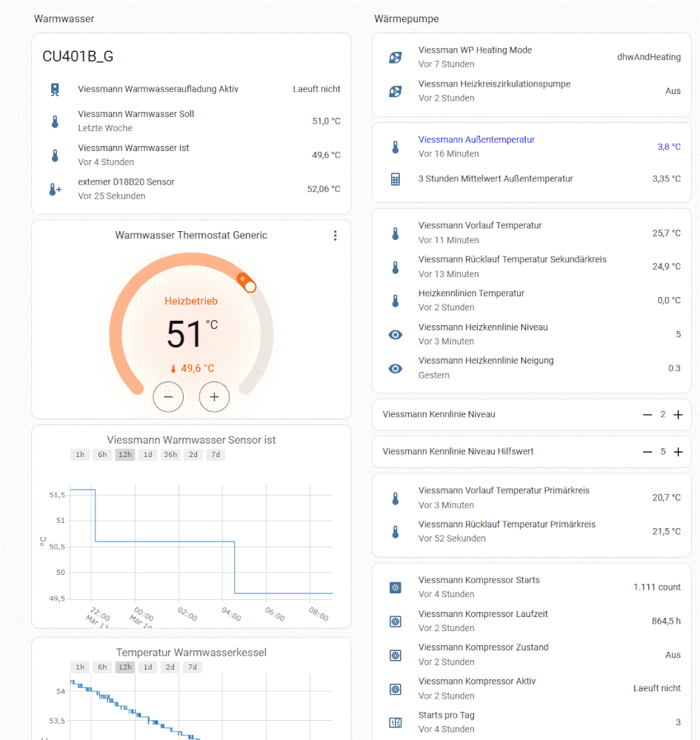Click heat pump icon for Heizkreiszirkulationspumpe
The width and height of the screenshot is (700, 740).
(396, 91)
